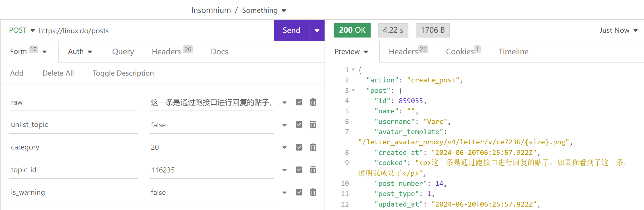
Task: Toggle the is_warning field checkbox
Action: point(299,192)
